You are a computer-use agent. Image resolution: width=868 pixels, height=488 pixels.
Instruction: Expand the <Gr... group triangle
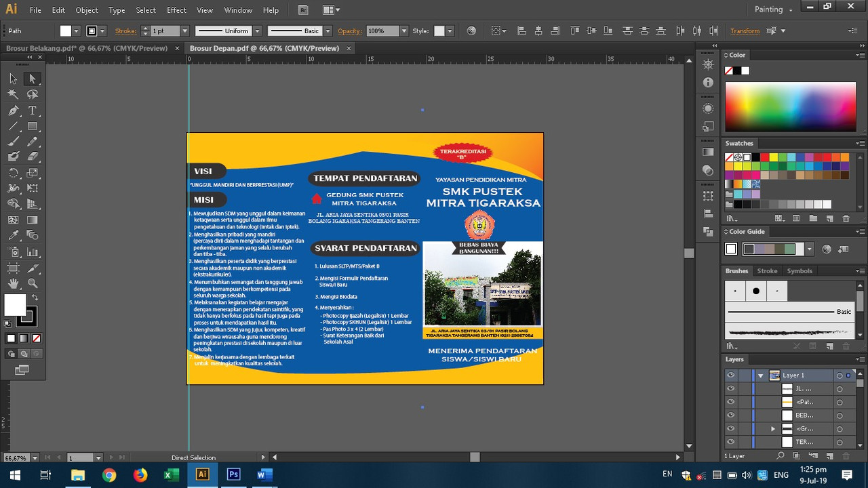773,429
